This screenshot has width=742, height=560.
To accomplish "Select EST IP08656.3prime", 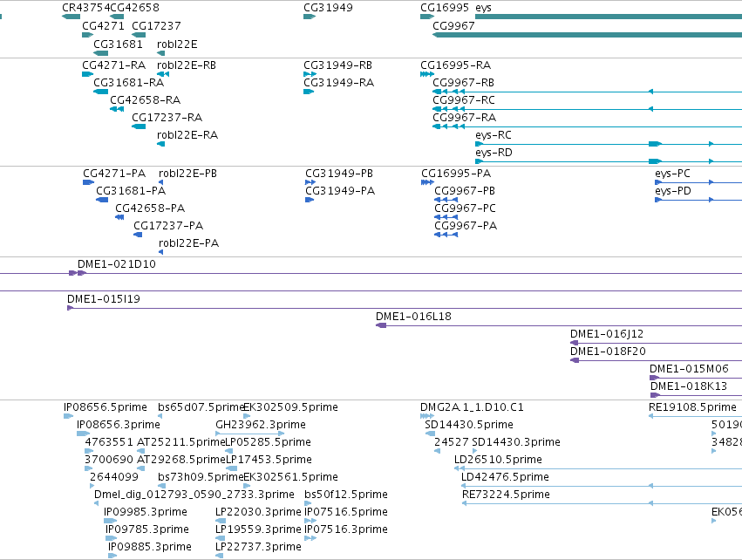I will click(x=119, y=425).
